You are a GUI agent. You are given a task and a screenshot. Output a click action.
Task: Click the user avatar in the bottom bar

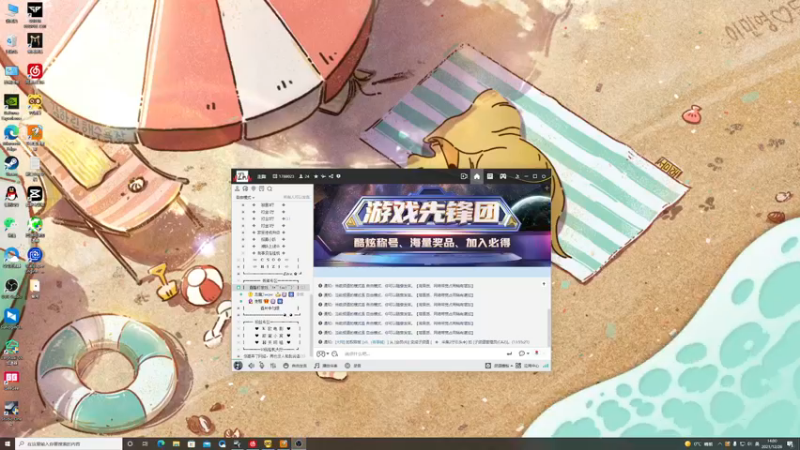pyautogui.click(x=238, y=365)
